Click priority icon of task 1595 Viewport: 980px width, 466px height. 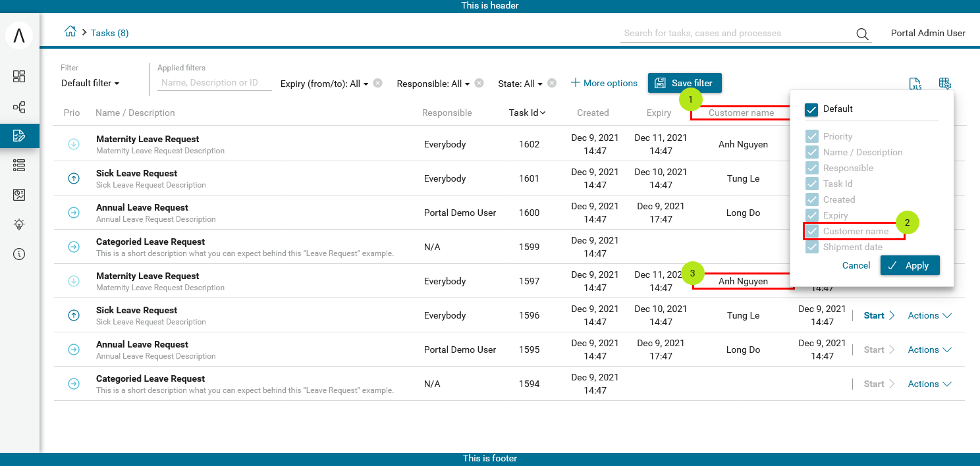74,349
